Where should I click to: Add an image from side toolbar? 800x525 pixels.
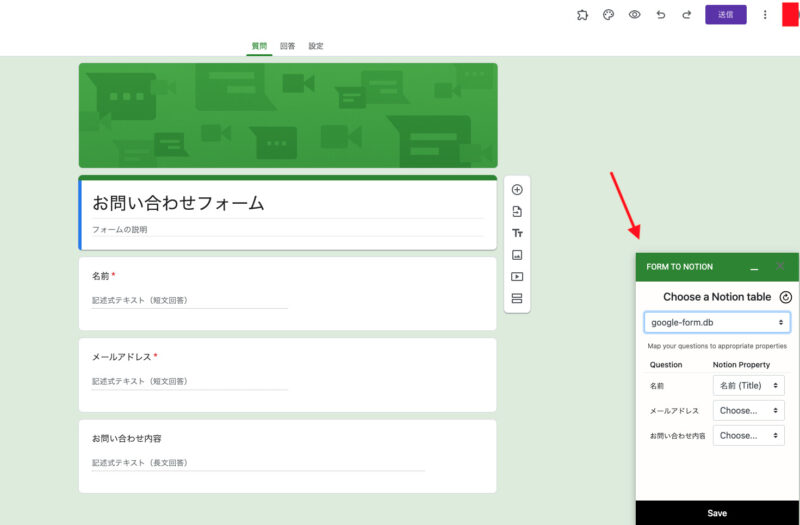[x=517, y=255]
